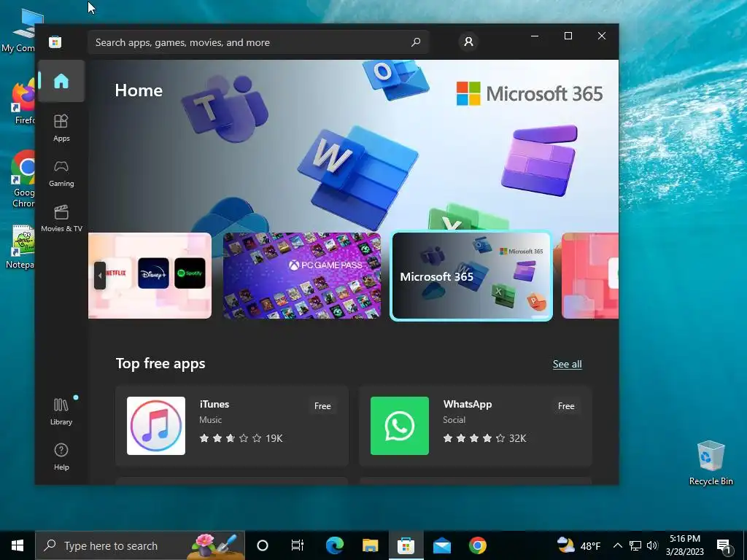
Task: Click the iTunes app title text
Action: tap(214, 404)
